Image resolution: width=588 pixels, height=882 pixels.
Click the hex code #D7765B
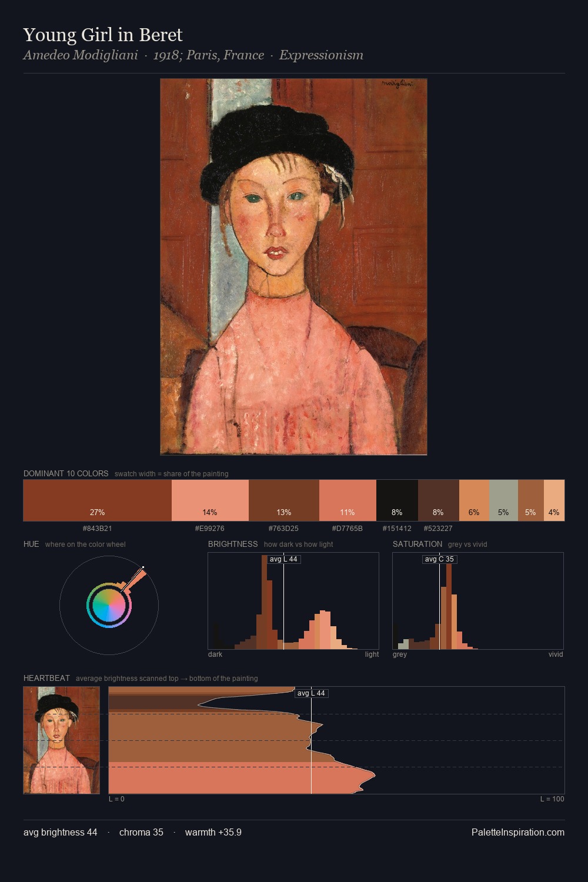click(348, 529)
